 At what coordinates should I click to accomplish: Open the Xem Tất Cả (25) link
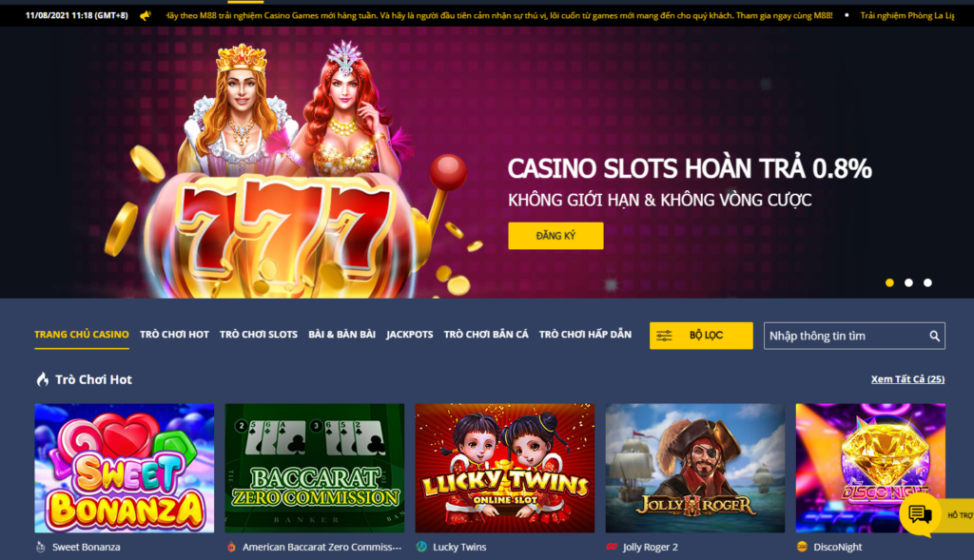[907, 379]
